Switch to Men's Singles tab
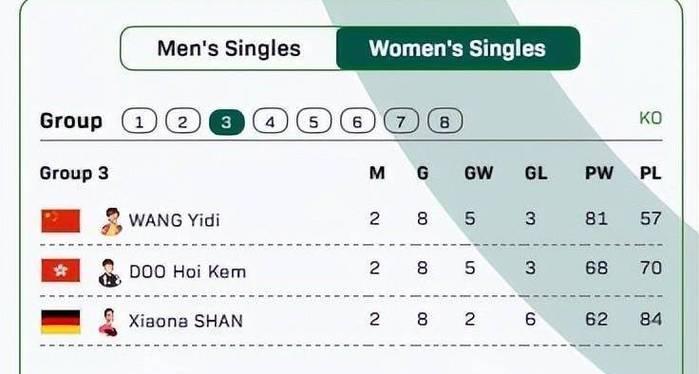The height and width of the screenshot is (374, 699). [x=229, y=48]
